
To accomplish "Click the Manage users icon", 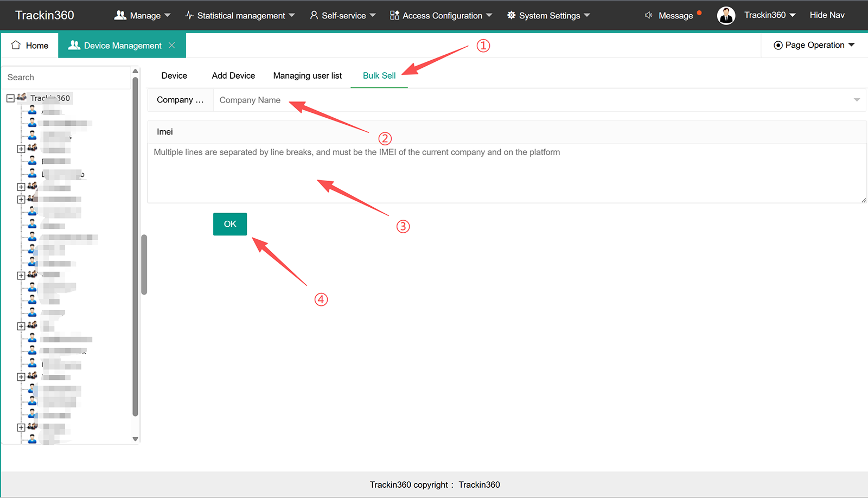I will coord(120,15).
